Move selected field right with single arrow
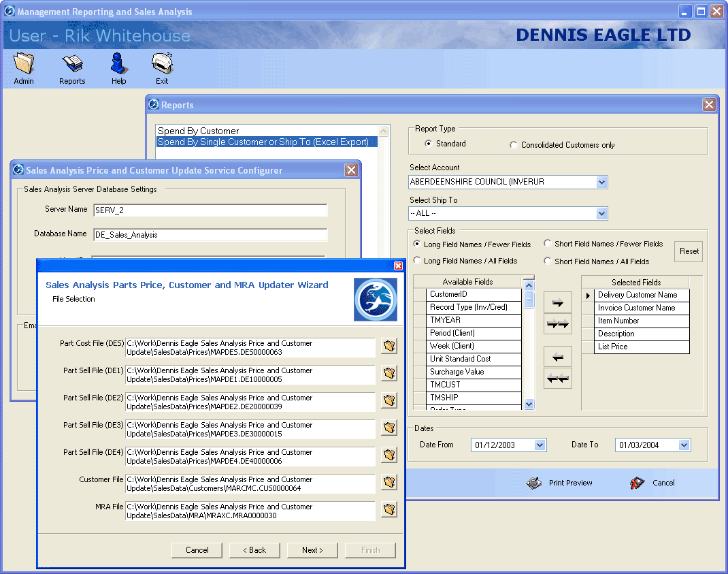The width and height of the screenshot is (728, 574). [x=558, y=303]
